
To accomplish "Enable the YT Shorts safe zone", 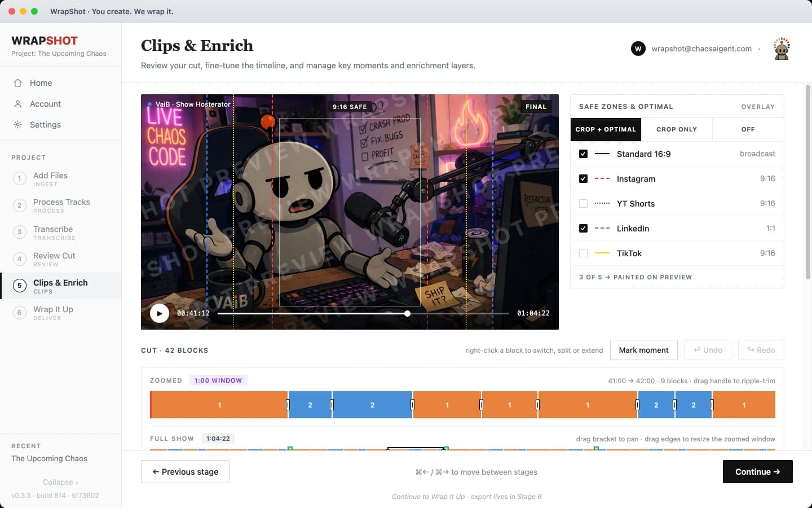I will tap(583, 204).
